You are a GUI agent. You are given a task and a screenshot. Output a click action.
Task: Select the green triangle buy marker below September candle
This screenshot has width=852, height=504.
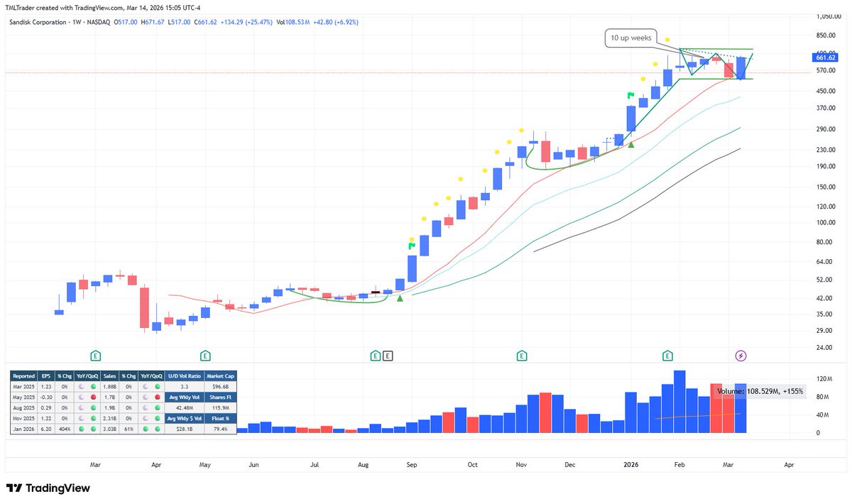[400, 298]
